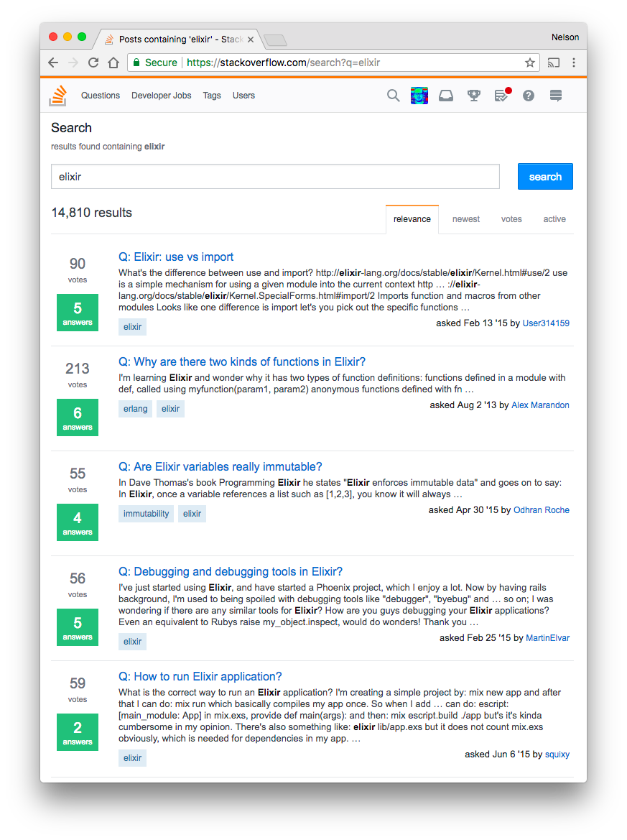Viewport: 627px width, 840px height.
Task: Open Stack Exchange sites menu icon
Action: 556,96
